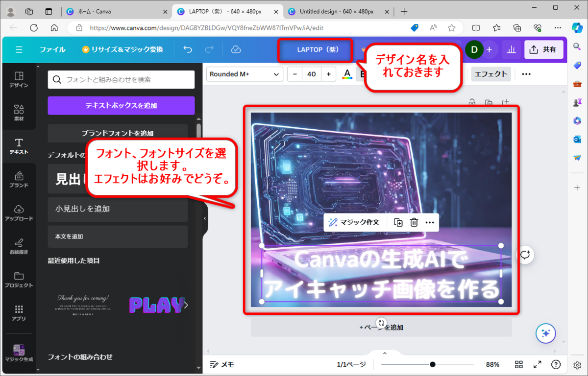
Task: Click ページを追加 add page bar
Action: coord(381,327)
